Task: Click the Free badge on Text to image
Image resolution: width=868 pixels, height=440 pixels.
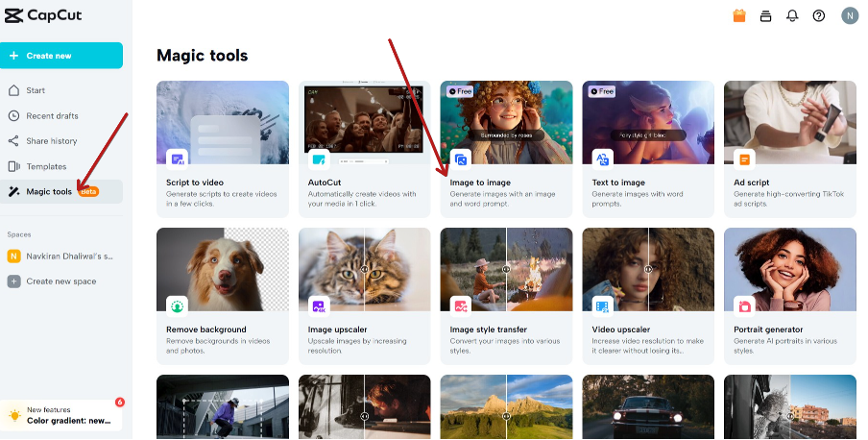Action: point(602,91)
